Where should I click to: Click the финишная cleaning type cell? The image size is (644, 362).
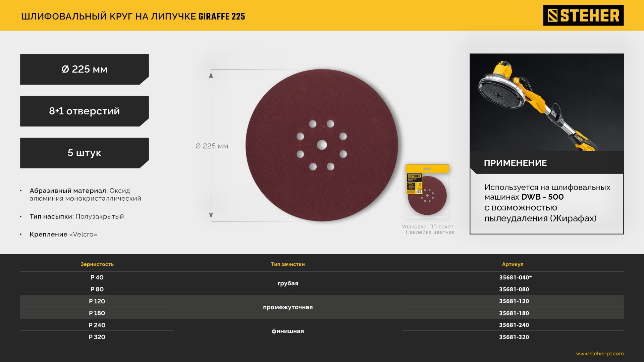[287, 331]
